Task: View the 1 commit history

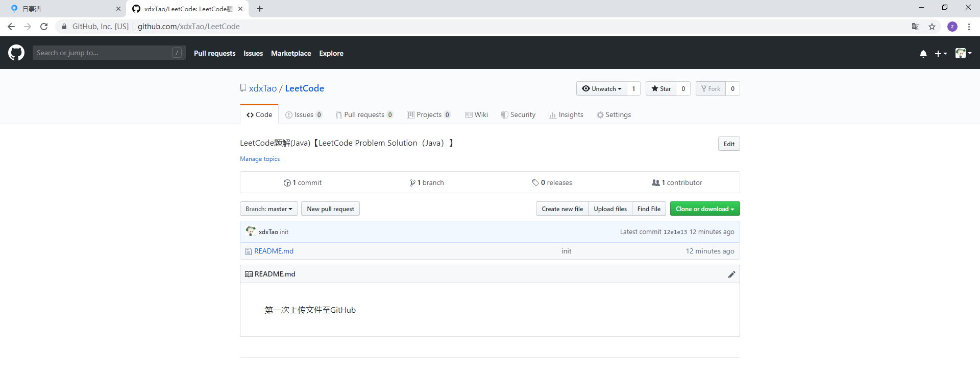Action: [303, 182]
